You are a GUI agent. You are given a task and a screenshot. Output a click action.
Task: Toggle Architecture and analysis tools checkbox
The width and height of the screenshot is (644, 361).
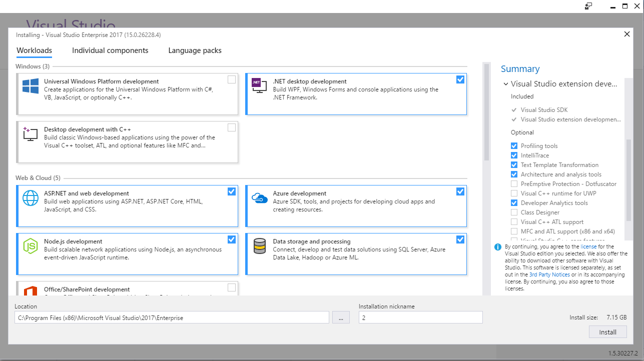[x=514, y=174]
